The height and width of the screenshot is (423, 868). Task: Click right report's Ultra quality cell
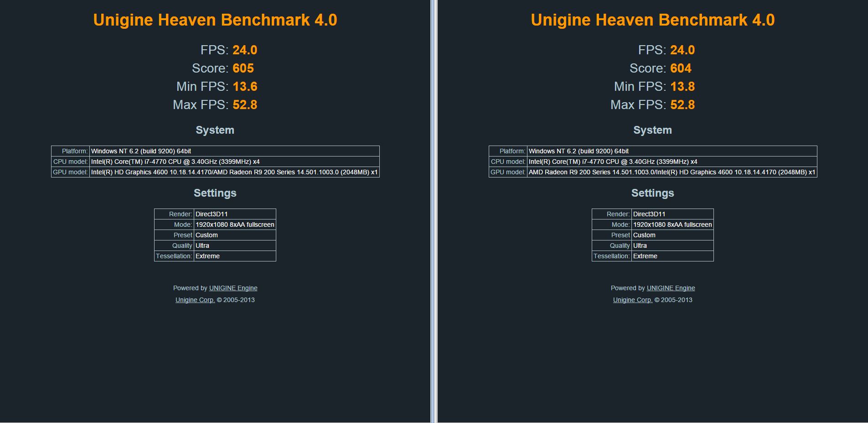point(672,245)
